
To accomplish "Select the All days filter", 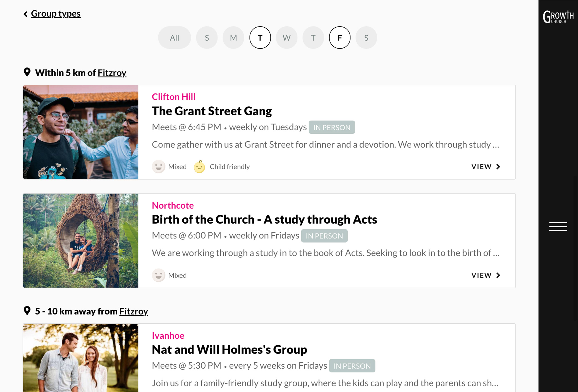I will (174, 38).
